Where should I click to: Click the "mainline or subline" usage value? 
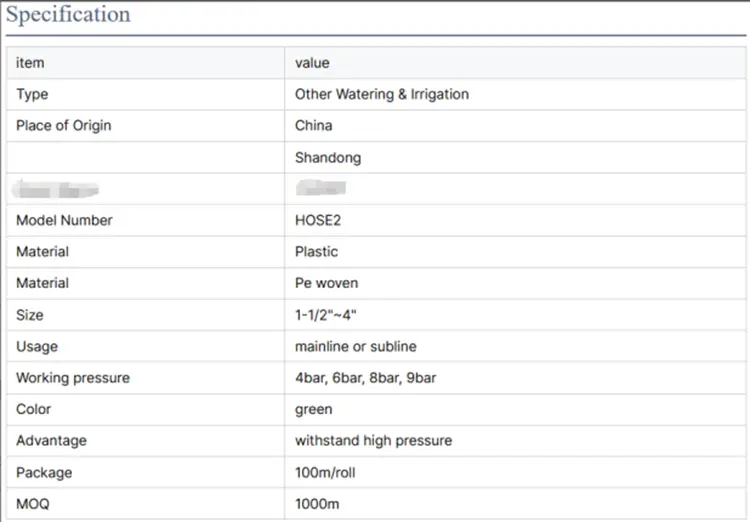[356, 346]
